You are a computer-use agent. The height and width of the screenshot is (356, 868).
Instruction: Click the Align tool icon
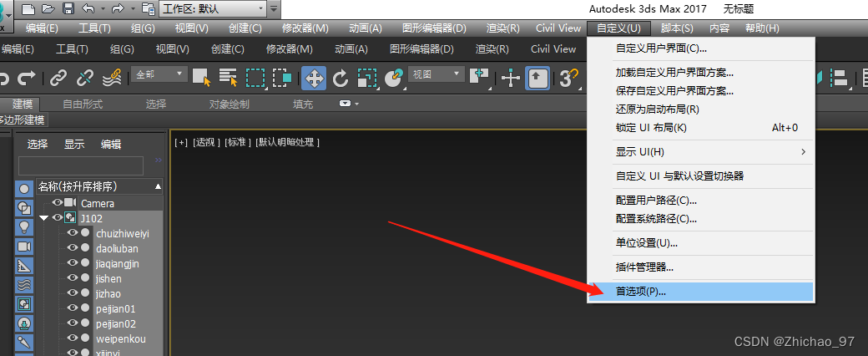coord(841,79)
